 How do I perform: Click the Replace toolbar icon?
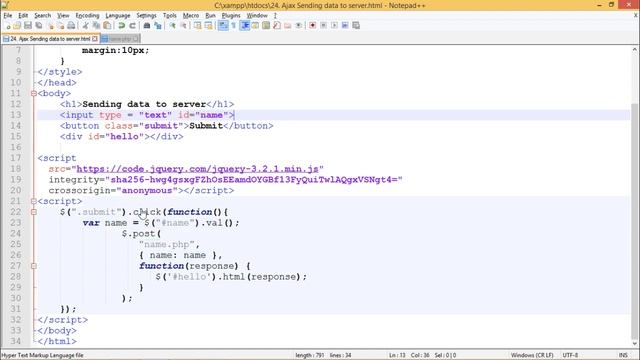click(x=158, y=26)
